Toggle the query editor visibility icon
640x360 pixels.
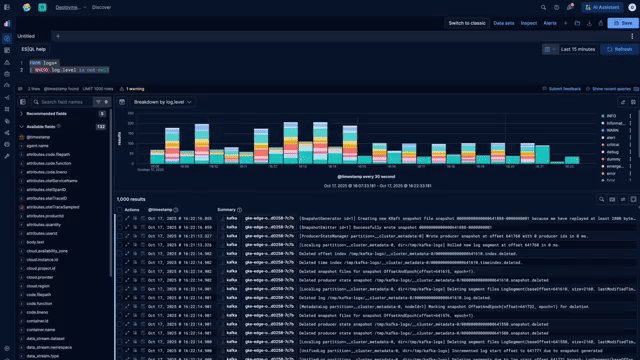20,89
